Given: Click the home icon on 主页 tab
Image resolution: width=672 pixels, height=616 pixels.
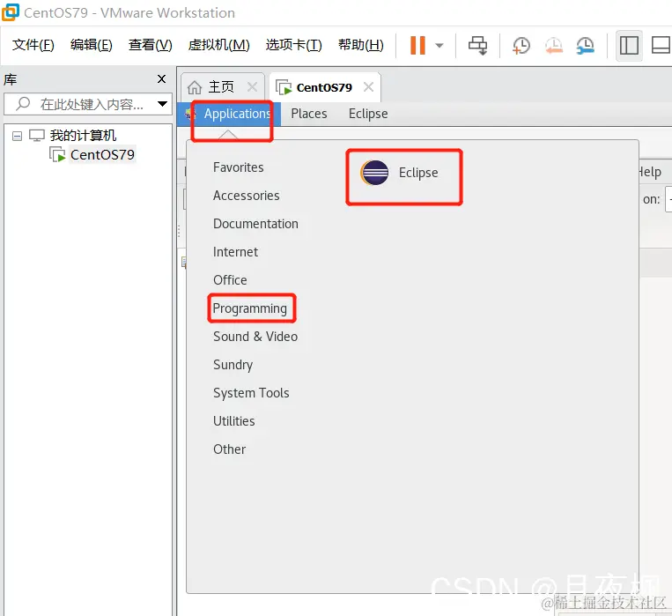Looking at the screenshot, I should [x=195, y=87].
